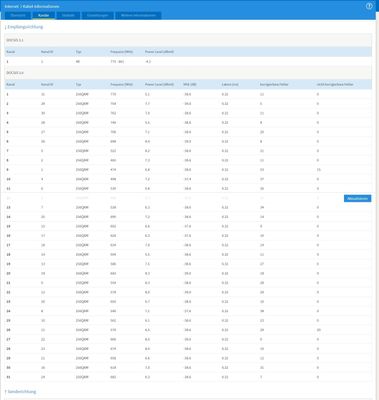Open the Statistik tab
This screenshot has width=379, height=400.
tap(68, 15)
